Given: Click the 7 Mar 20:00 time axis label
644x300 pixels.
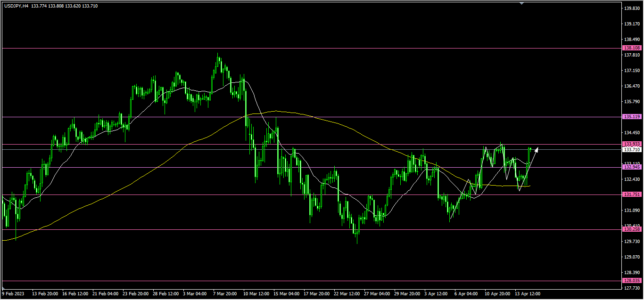Looking at the screenshot, I should click(x=225, y=294).
